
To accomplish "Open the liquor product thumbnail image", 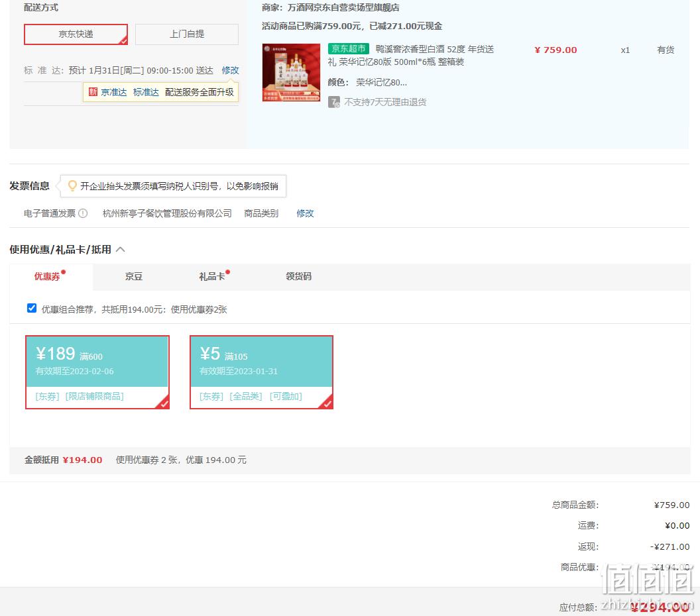I will pos(291,73).
